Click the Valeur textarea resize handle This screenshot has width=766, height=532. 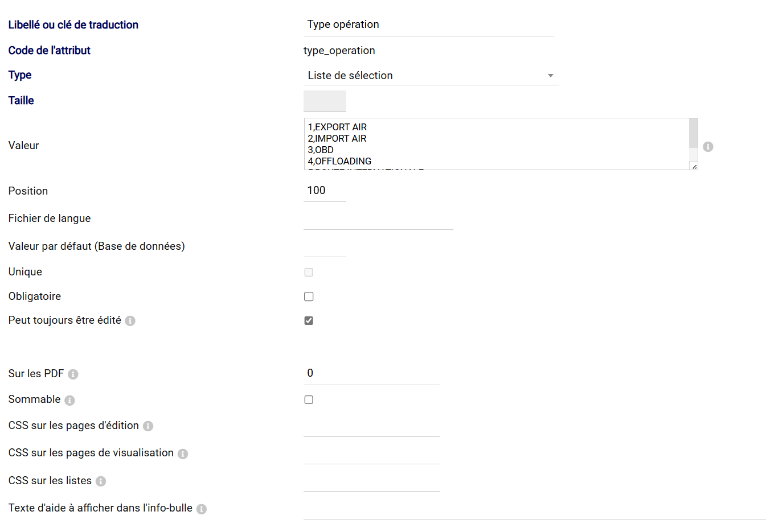coord(694,166)
